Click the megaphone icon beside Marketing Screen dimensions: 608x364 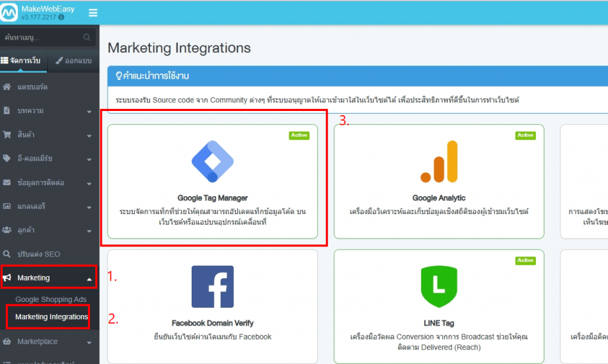pyautogui.click(x=7, y=277)
